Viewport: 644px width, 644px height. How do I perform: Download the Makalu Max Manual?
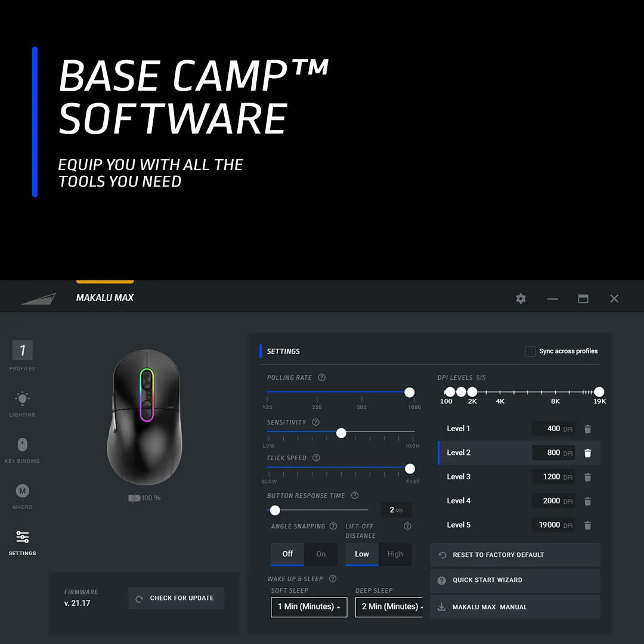pos(515,607)
